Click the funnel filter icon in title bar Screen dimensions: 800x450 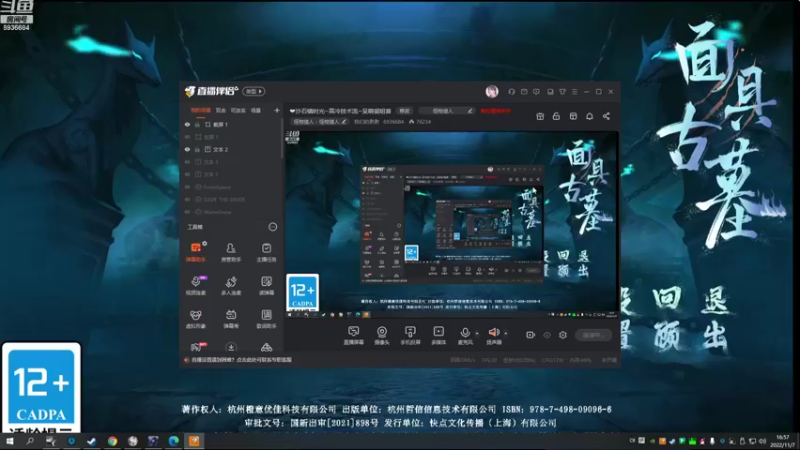(562, 92)
